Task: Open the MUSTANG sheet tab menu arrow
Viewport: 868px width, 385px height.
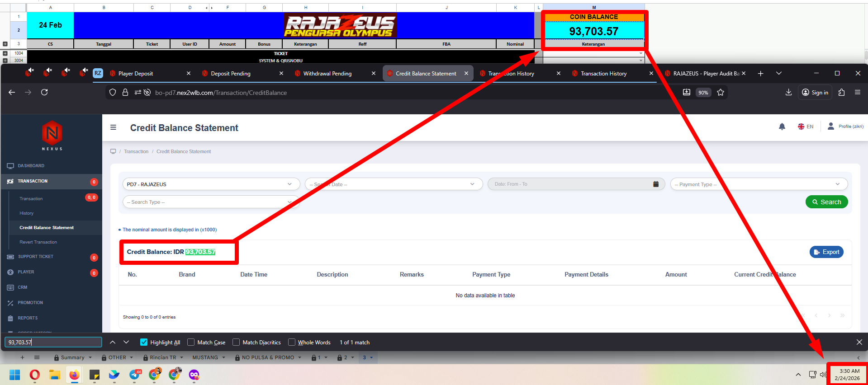Action: click(223, 357)
